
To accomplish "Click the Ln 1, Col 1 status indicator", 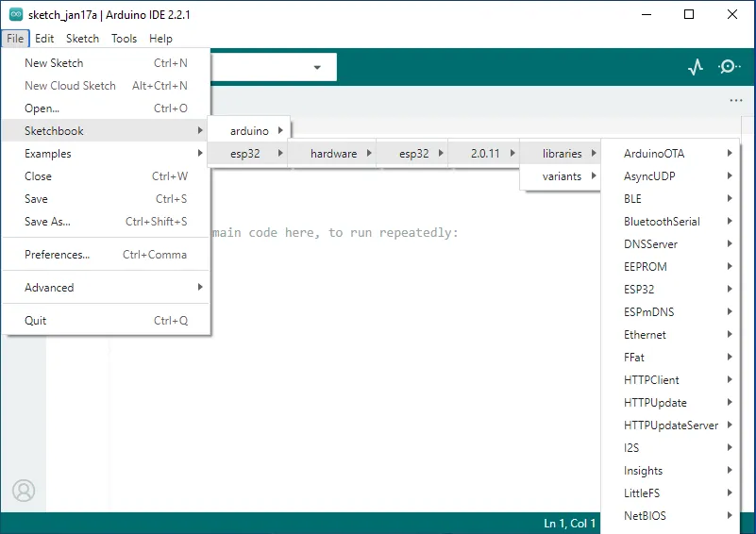I will [570, 524].
